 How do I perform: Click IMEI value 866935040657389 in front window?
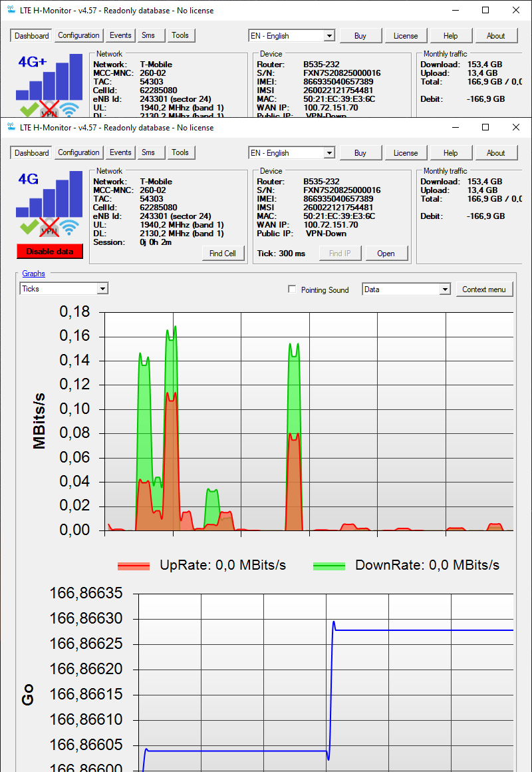pyautogui.click(x=338, y=199)
